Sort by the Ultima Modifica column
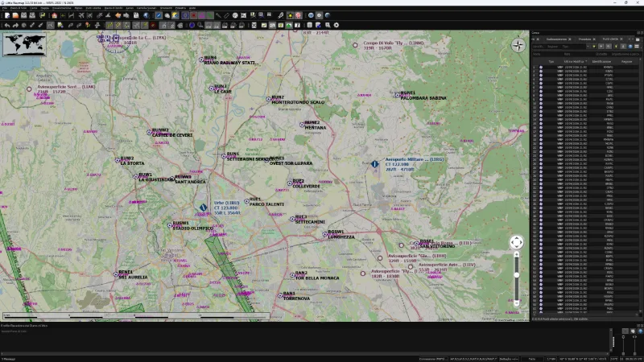 click(575, 62)
